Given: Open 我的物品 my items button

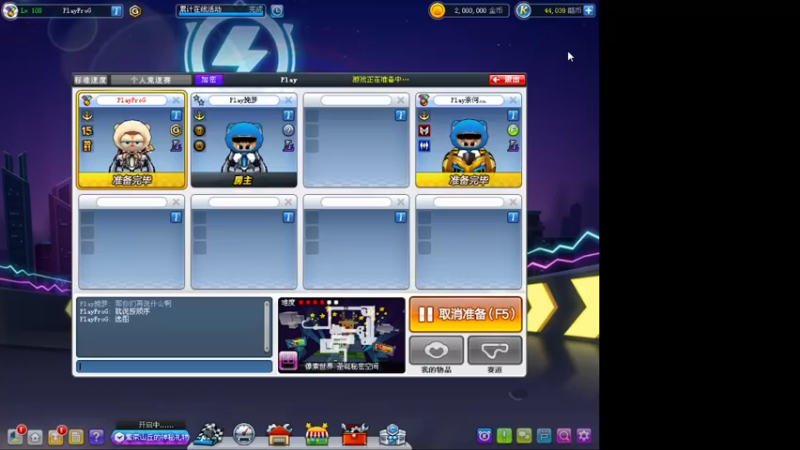Looking at the screenshot, I should coord(436,350).
